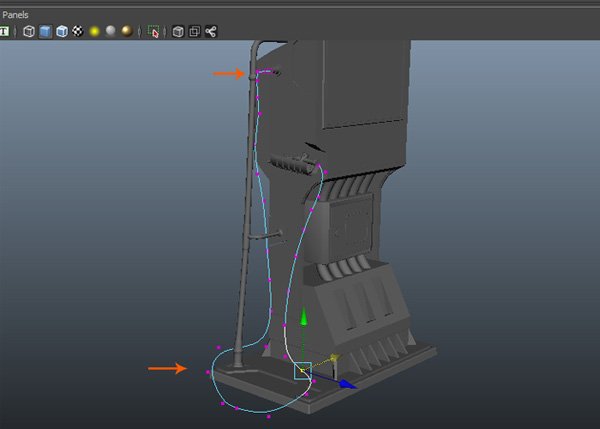Click the blue Z-axis move arrow
This screenshot has height=429, width=600.
click(x=347, y=384)
